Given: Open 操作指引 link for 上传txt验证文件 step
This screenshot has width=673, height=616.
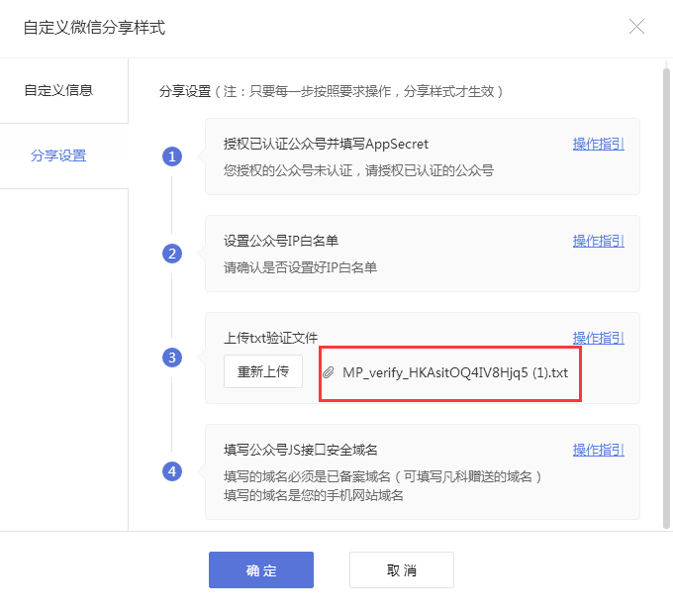Looking at the screenshot, I should point(599,338).
